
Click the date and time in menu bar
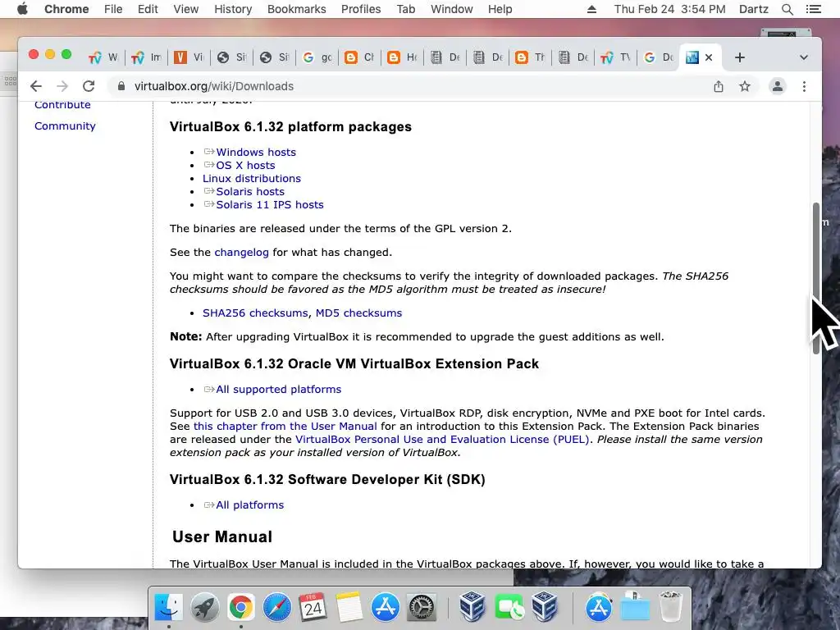pos(669,9)
